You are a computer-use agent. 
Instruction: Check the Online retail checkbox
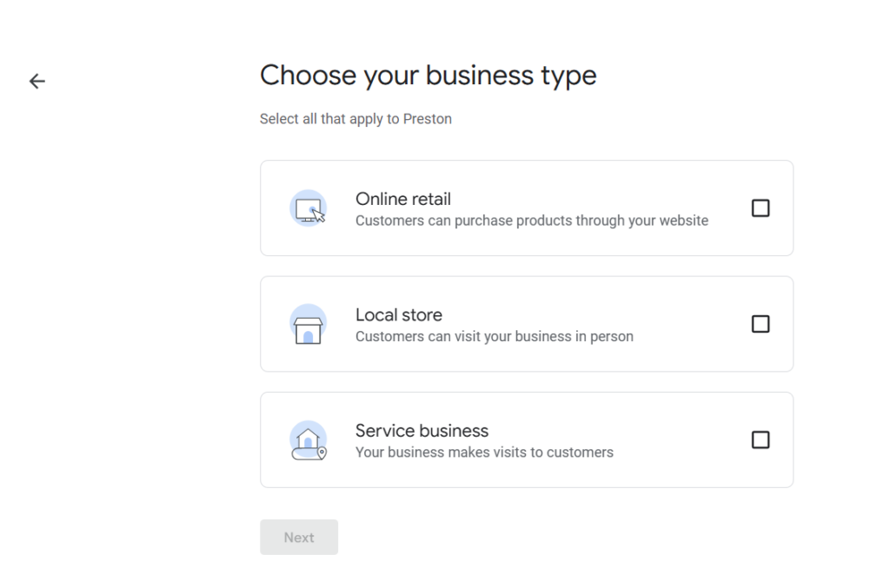(x=760, y=208)
